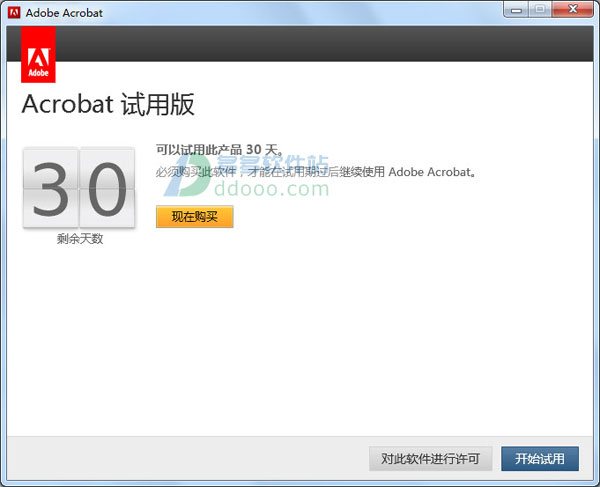The width and height of the screenshot is (600, 487).
Task: Click 对此软件进行许可 to license the software
Action: [x=430, y=458]
